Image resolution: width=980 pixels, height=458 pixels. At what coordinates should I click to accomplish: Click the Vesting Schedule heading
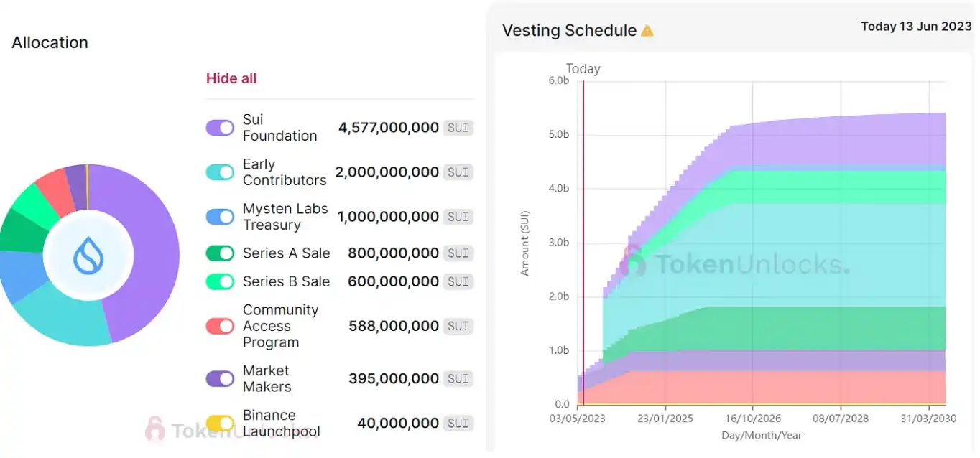click(x=569, y=31)
